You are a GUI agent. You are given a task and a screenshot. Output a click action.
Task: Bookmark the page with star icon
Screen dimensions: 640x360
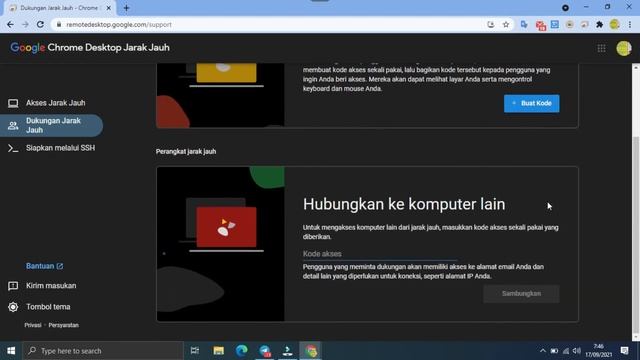tap(506, 24)
